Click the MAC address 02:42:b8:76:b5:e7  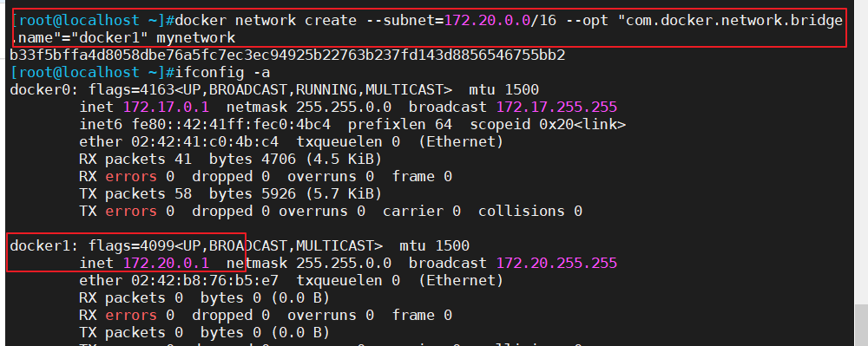pos(205,280)
